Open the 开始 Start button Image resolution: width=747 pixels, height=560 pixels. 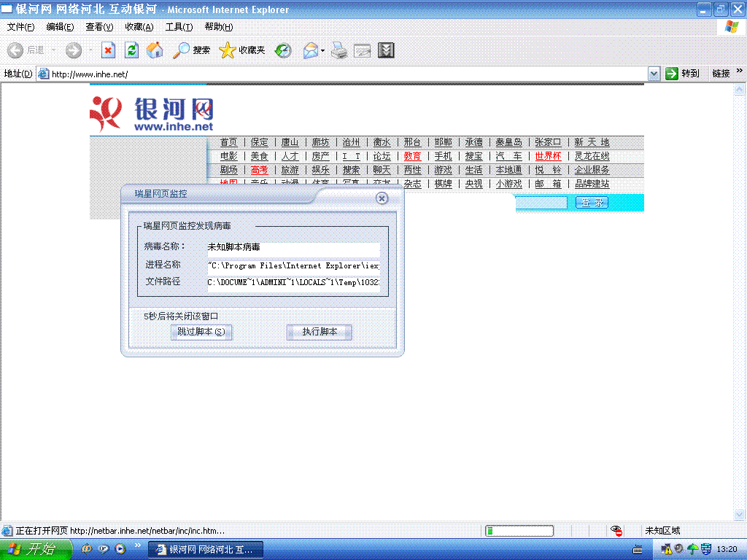[x=35, y=549]
